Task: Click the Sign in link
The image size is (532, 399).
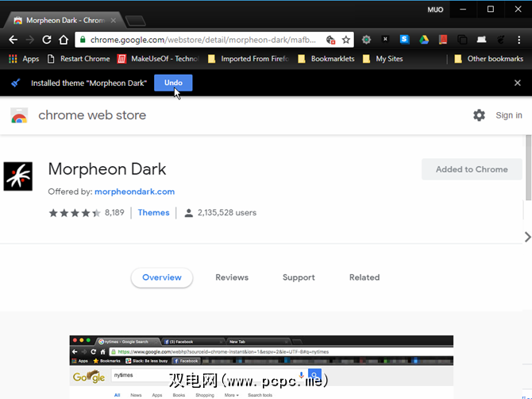Action: click(509, 115)
